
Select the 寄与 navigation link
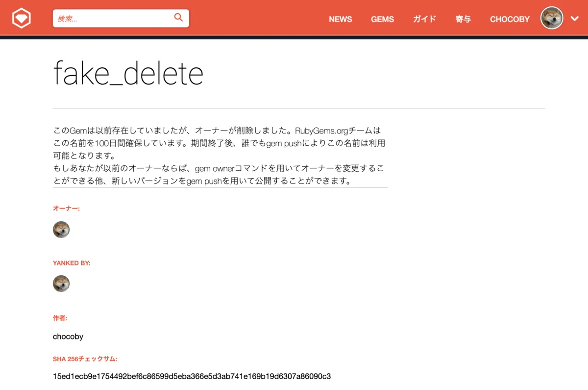click(463, 19)
